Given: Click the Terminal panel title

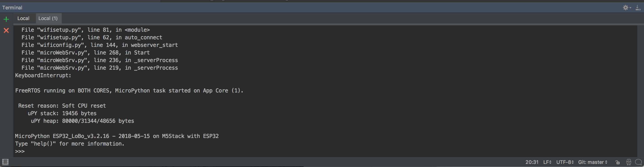Looking at the screenshot, I should [x=12, y=8].
